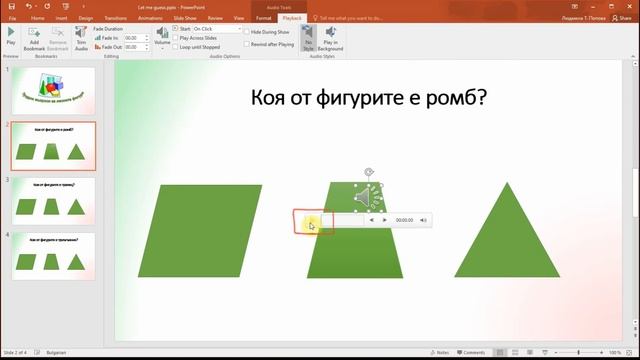Click the Save icon in title bar

(11, 7)
